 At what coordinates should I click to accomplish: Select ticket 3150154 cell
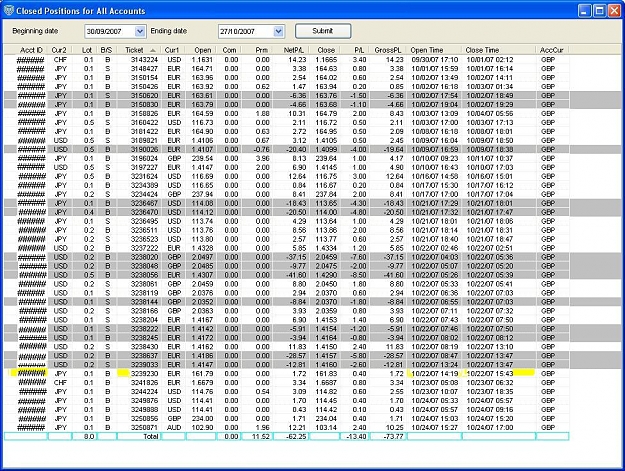(144, 78)
